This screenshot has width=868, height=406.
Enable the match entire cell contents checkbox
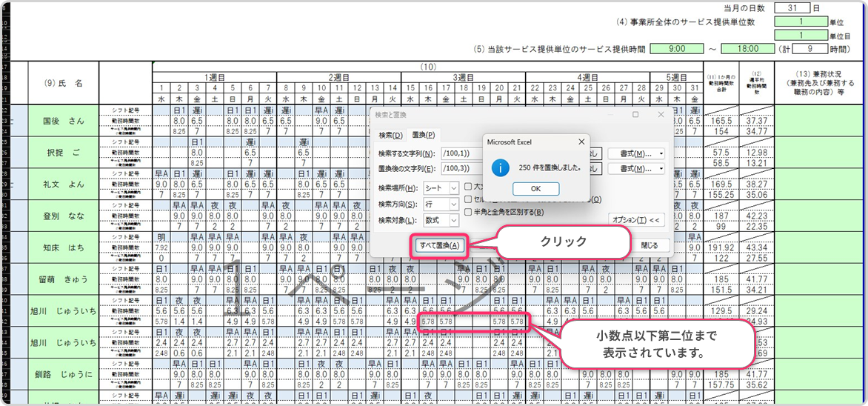[x=469, y=199]
